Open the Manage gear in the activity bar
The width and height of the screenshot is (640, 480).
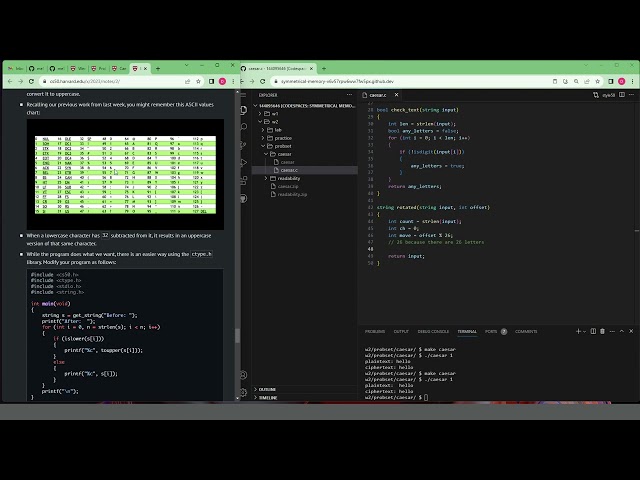click(x=244, y=392)
